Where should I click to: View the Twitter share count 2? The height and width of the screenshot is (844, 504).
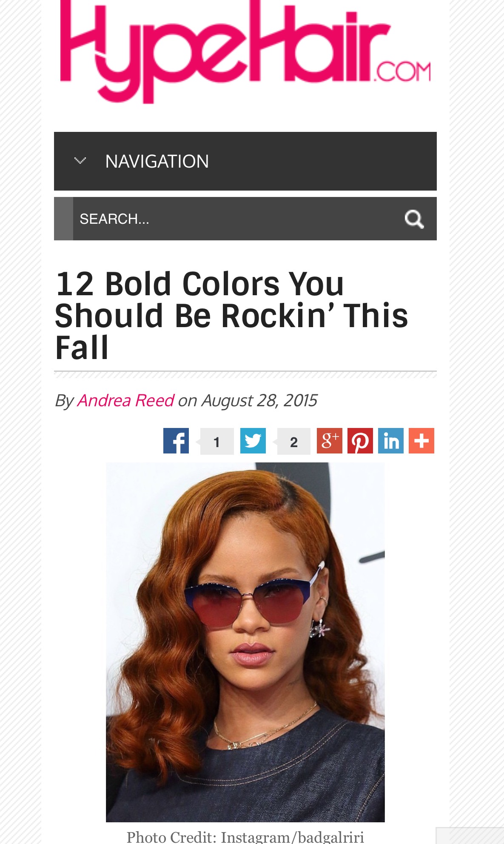pyautogui.click(x=293, y=442)
